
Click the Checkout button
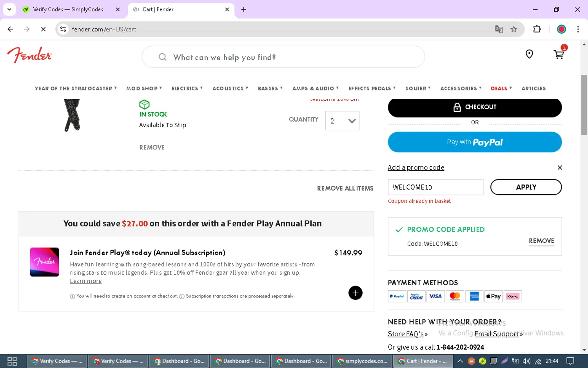coord(475,107)
